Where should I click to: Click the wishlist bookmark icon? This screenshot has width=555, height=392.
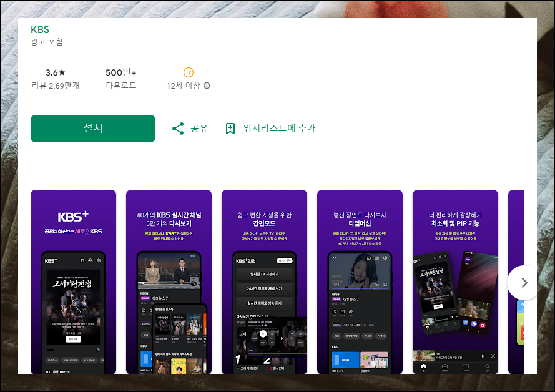coord(230,129)
